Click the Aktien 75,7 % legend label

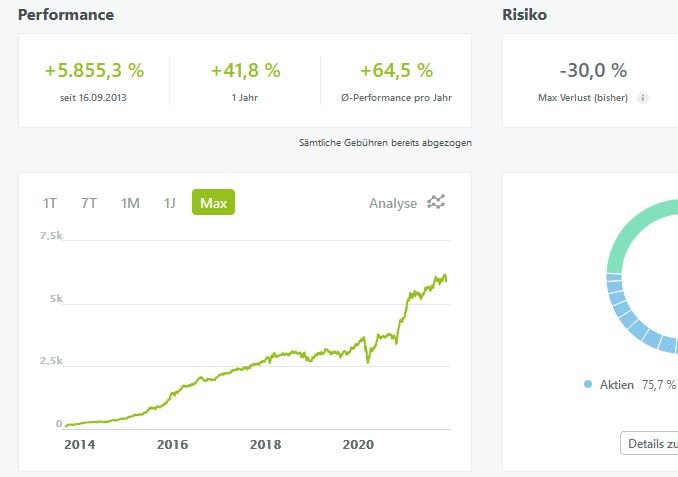point(637,384)
